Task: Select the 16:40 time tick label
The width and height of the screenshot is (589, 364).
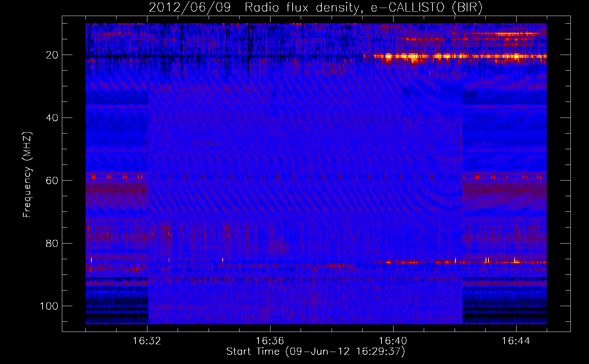Action: point(393,341)
